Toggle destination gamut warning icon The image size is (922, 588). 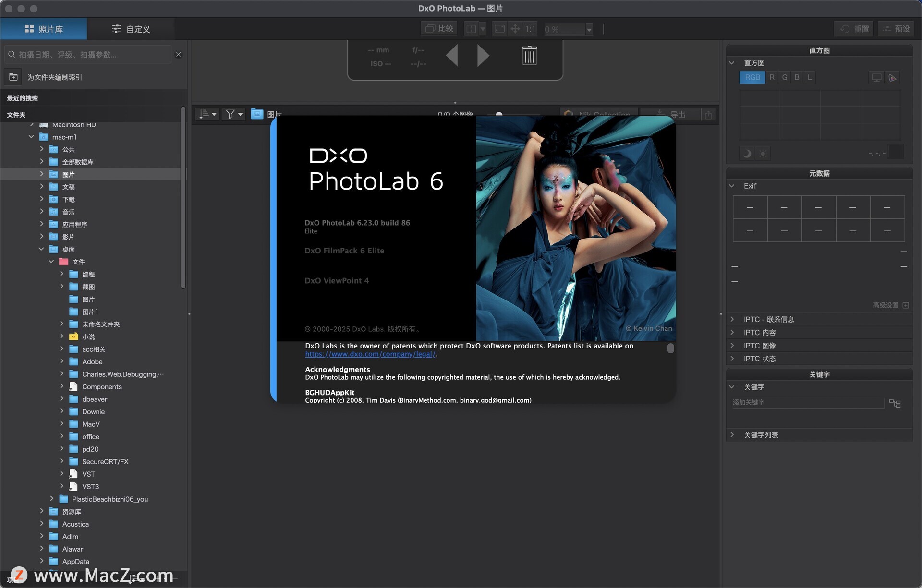tap(892, 78)
